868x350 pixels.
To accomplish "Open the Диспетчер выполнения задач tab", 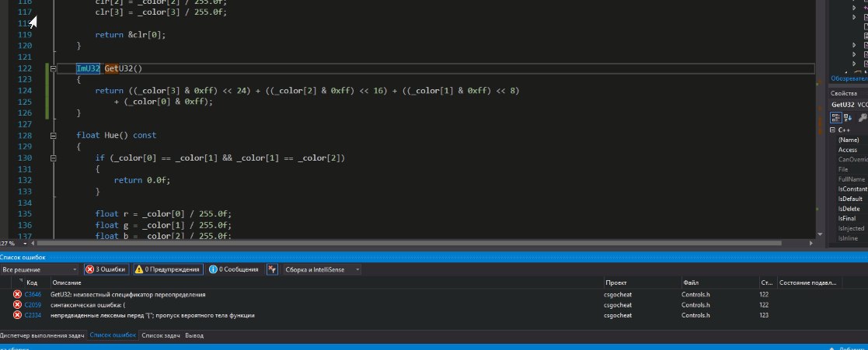I will (42, 335).
